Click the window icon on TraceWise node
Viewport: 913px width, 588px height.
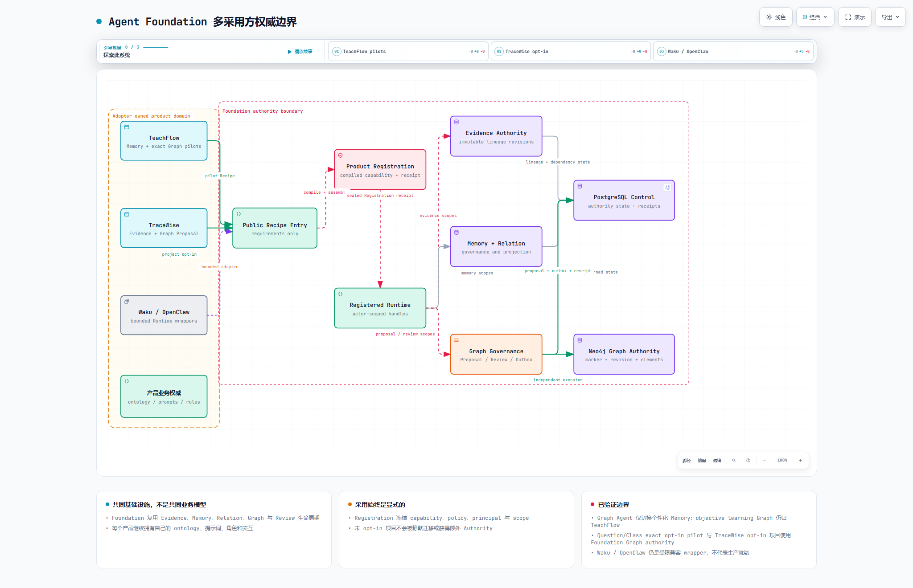pyautogui.click(x=127, y=215)
